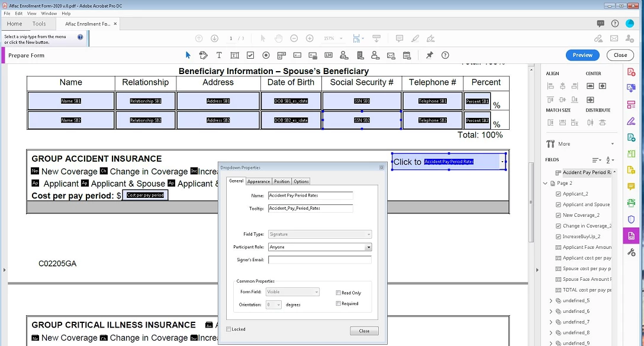Screen dimensions: 644x346
Task: Open the File menu
Action: tap(7, 14)
